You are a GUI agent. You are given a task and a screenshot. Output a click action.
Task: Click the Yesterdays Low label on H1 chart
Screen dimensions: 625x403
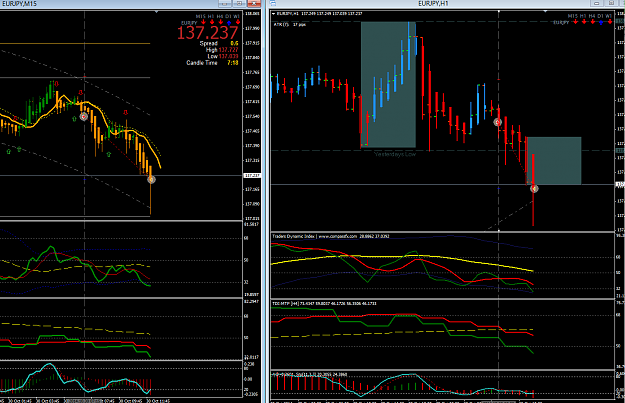(395, 154)
